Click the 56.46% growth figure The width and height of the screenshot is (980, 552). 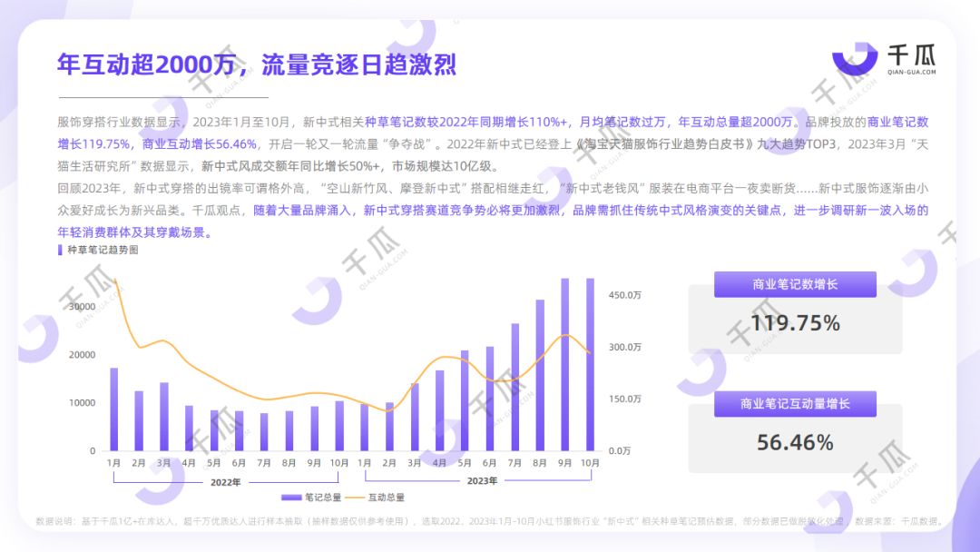795,442
